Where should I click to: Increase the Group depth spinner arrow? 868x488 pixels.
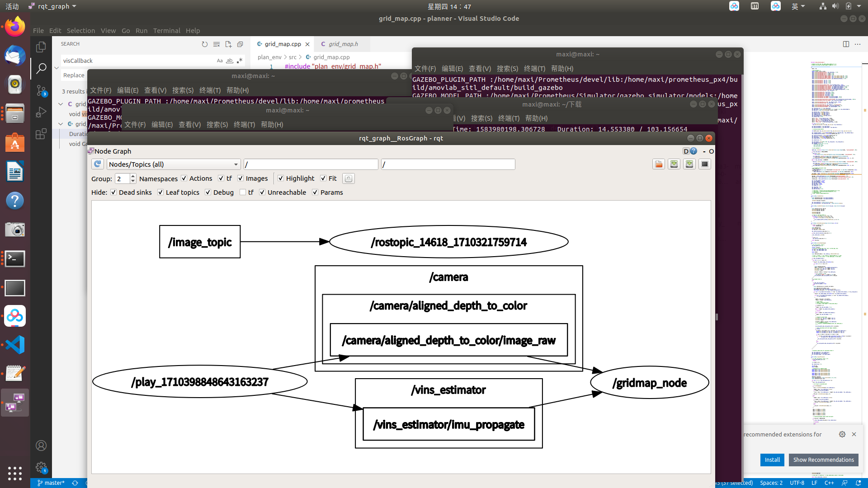tap(133, 176)
